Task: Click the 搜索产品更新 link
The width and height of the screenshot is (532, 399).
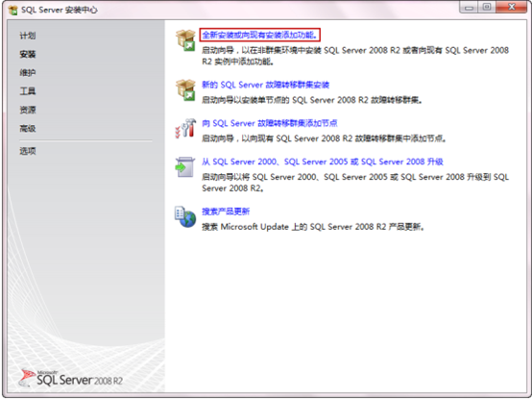Action: tap(226, 212)
